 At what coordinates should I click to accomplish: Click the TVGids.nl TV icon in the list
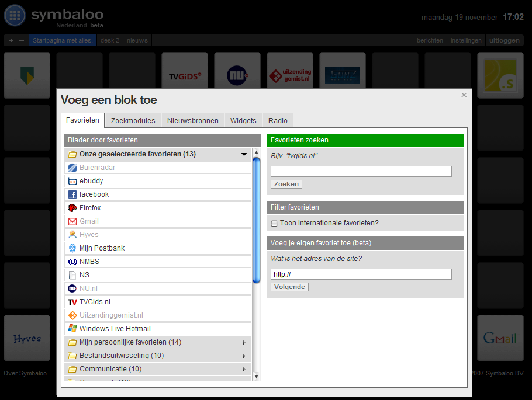click(72, 302)
